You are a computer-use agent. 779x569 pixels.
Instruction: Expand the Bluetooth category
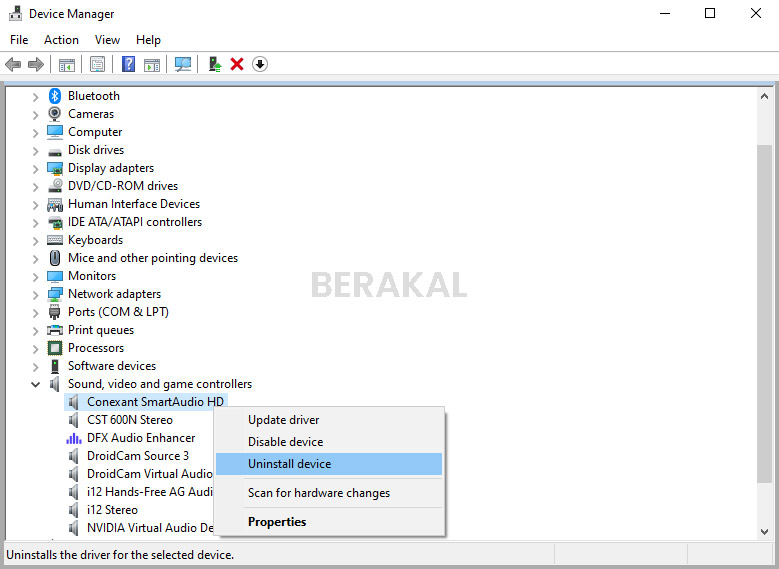pyautogui.click(x=35, y=97)
